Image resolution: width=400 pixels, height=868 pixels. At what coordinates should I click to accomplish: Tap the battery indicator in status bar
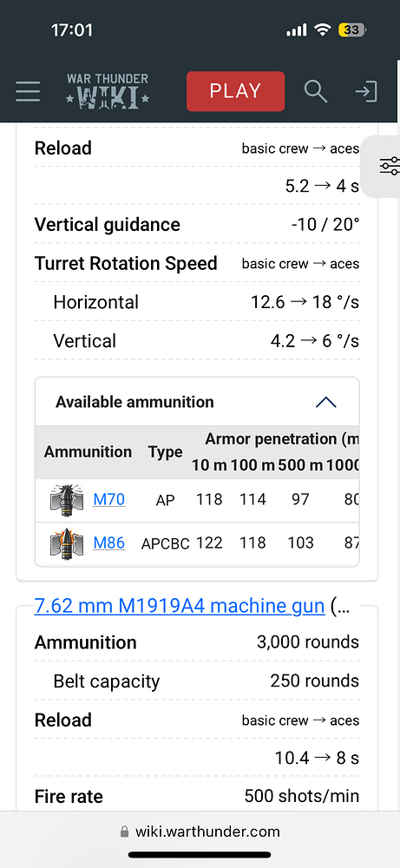(352, 30)
